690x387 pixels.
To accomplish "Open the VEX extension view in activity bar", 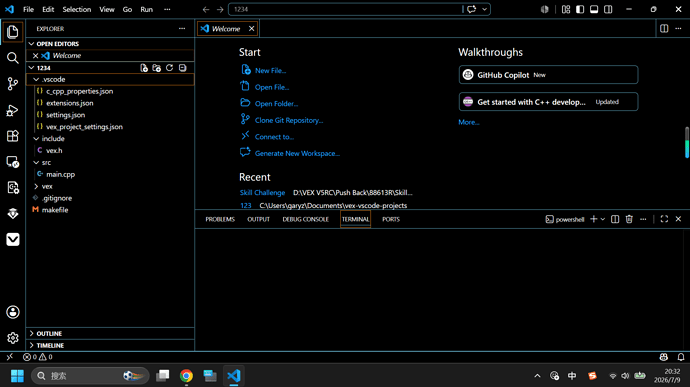I will coord(13,240).
